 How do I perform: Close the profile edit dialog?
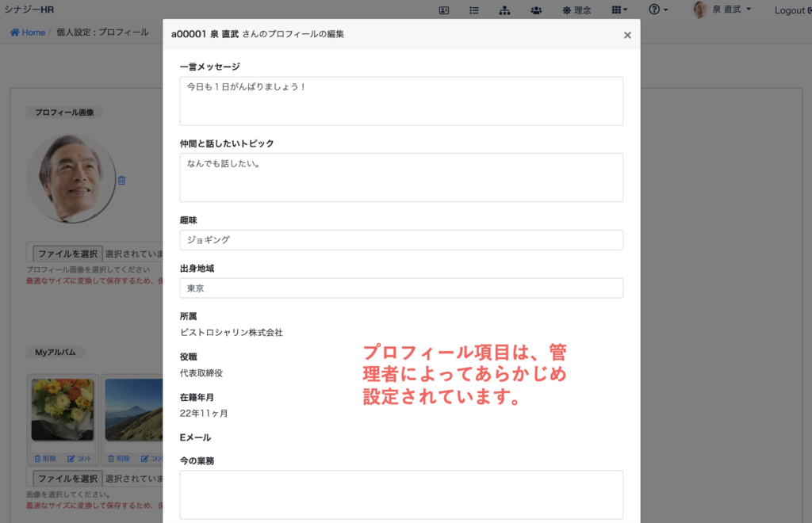tap(627, 35)
